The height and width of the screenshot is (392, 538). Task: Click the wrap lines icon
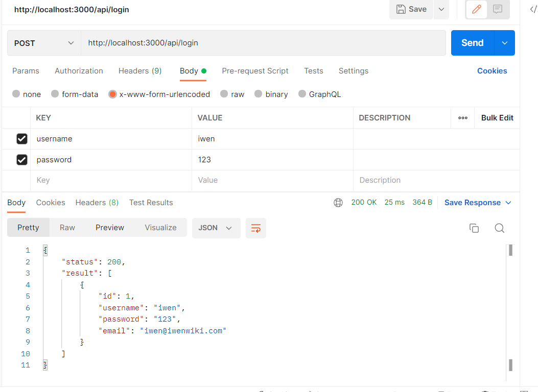pyautogui.click(x=256, y=228)
